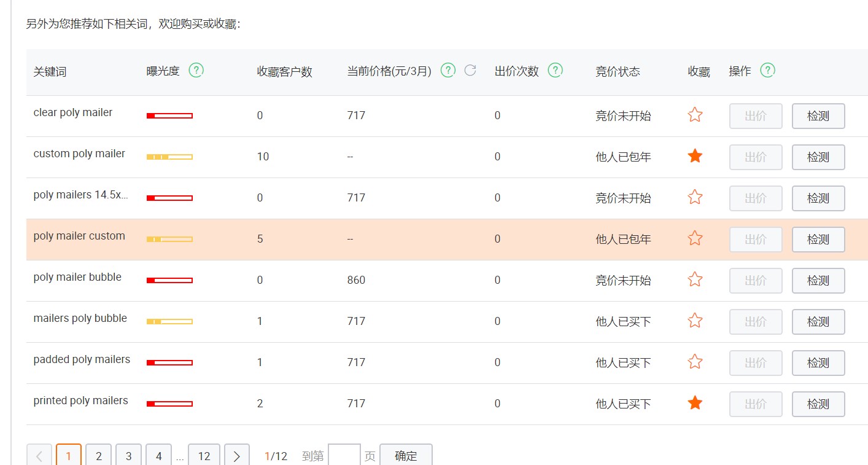Open the 曝光度 help tooltip icon
Image resolution: width=868 pixels, height=465 pixels.
pyautogui.click(x=196, y=70)
